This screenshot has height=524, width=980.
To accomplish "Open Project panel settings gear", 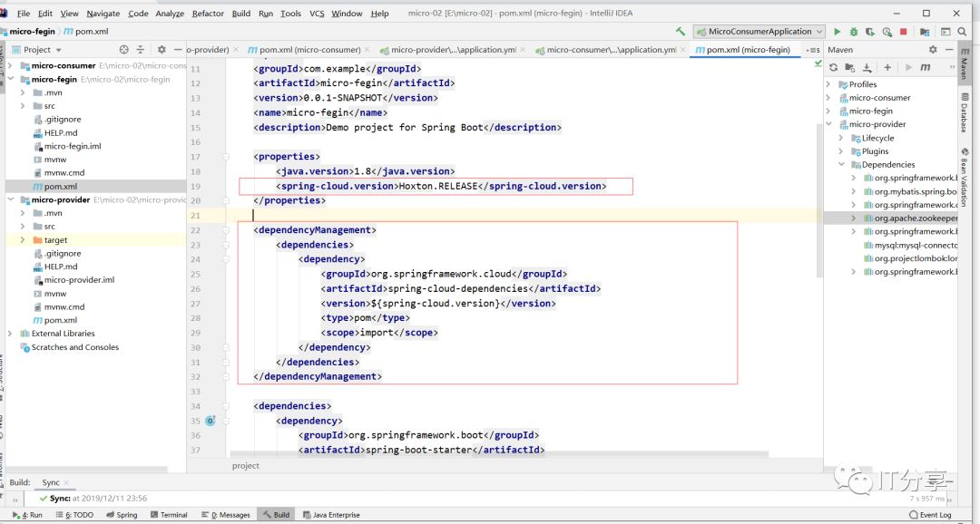I will point(162,49).
